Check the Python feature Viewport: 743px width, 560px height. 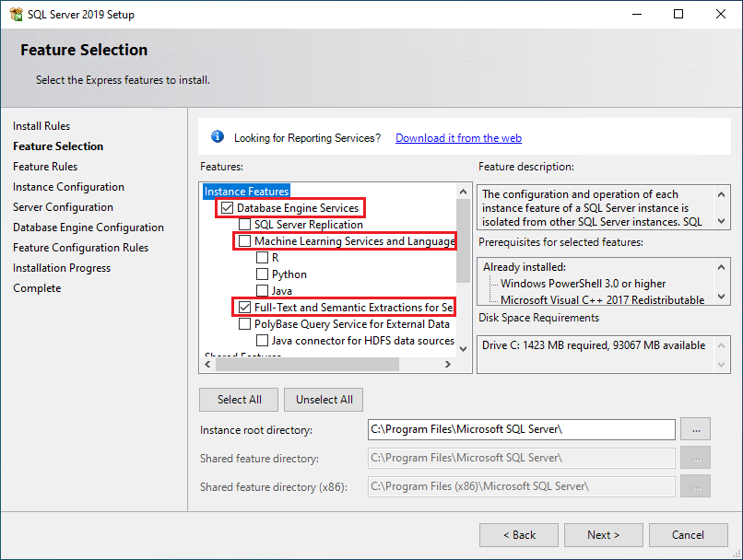click(262, 274)
